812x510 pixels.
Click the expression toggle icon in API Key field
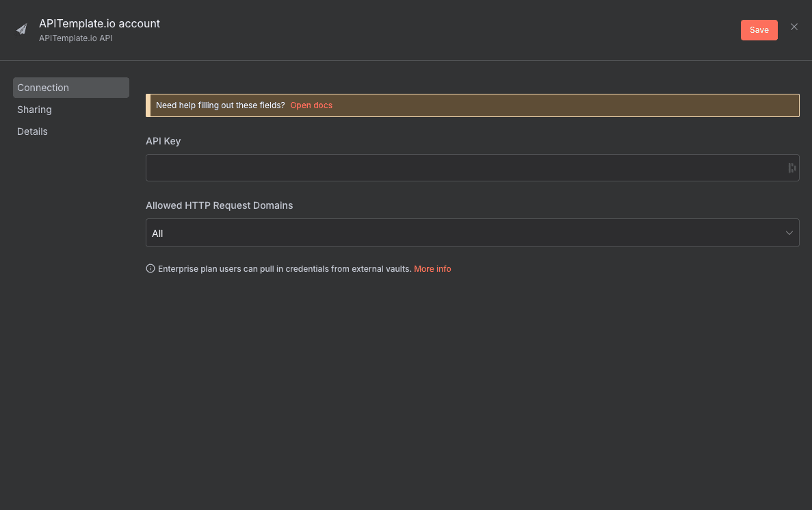click(x=791, y=167)
